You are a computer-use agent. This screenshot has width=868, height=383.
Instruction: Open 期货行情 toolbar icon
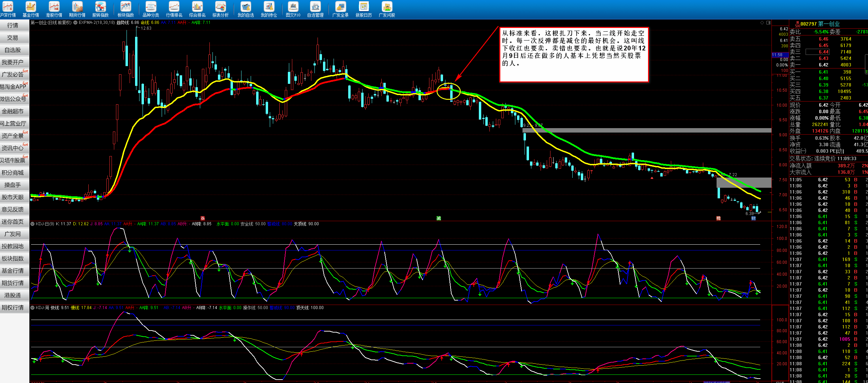pos(77,9)
